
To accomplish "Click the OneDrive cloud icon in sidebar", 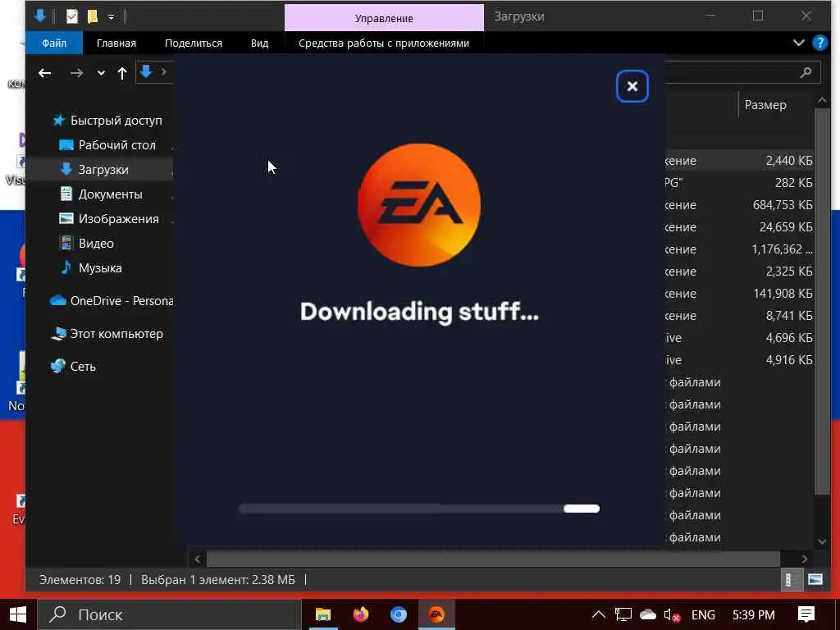I will click(x=58, y=300).
